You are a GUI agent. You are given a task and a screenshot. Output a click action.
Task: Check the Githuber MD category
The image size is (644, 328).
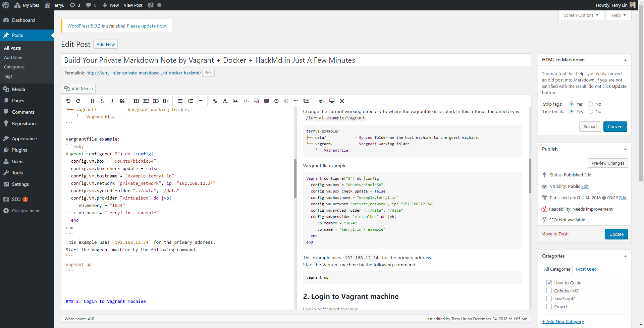coord(549,291)
